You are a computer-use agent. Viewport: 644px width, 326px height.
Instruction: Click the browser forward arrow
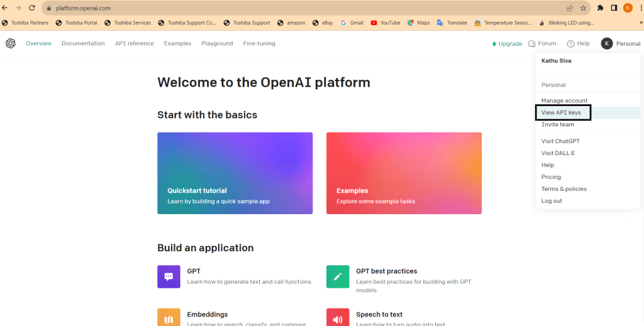click(18, 8)
